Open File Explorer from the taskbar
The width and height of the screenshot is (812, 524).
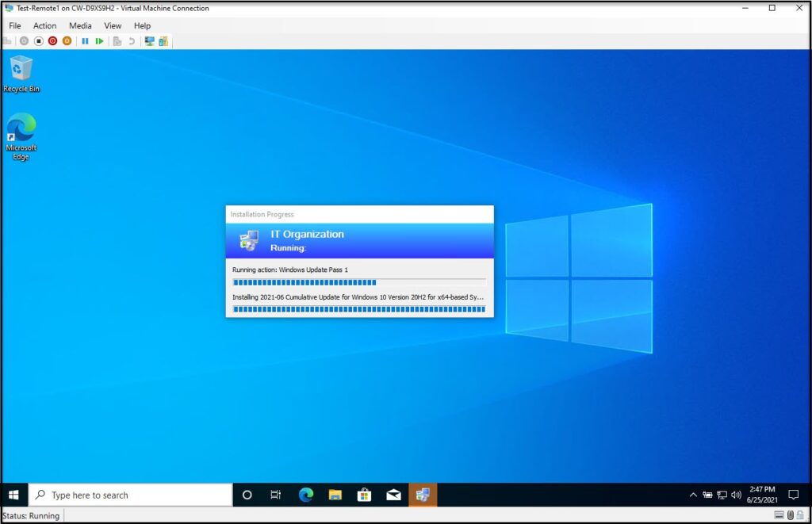point(335,495)
